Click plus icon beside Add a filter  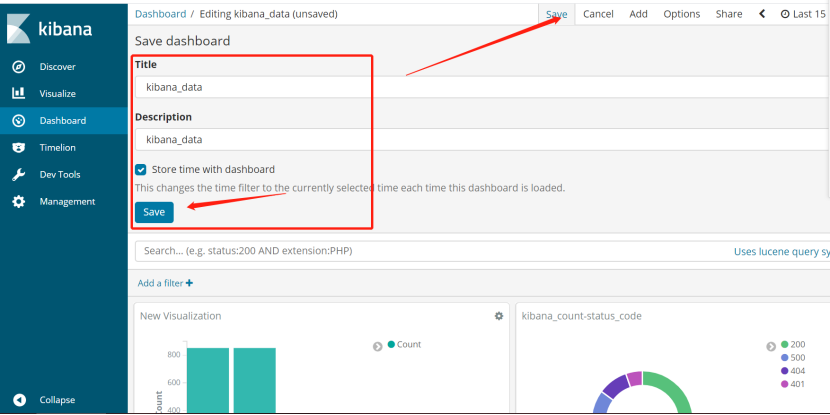[x=190, y=283]
